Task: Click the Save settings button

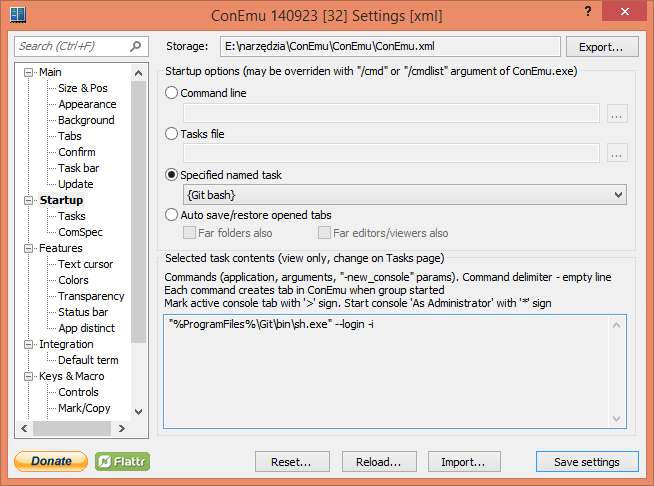Action: pos(587,461)
